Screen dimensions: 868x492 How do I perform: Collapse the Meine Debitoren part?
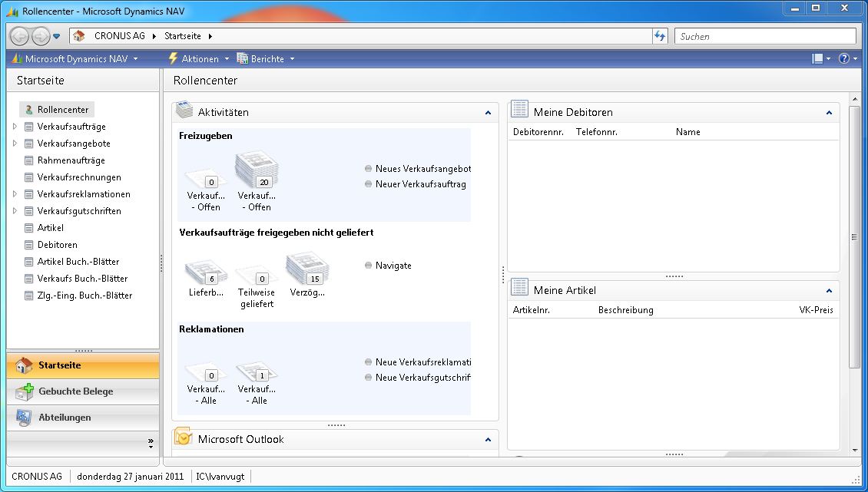click(x=829, y=113)
